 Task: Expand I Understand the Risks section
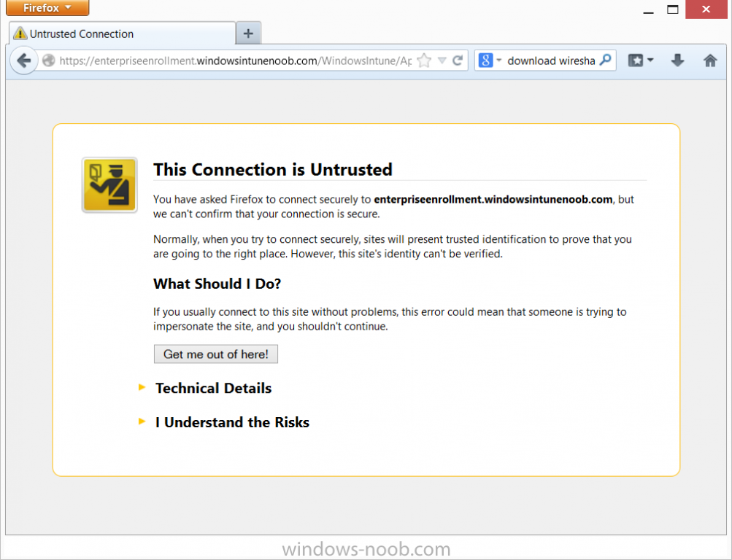click(x=225, y=422)
